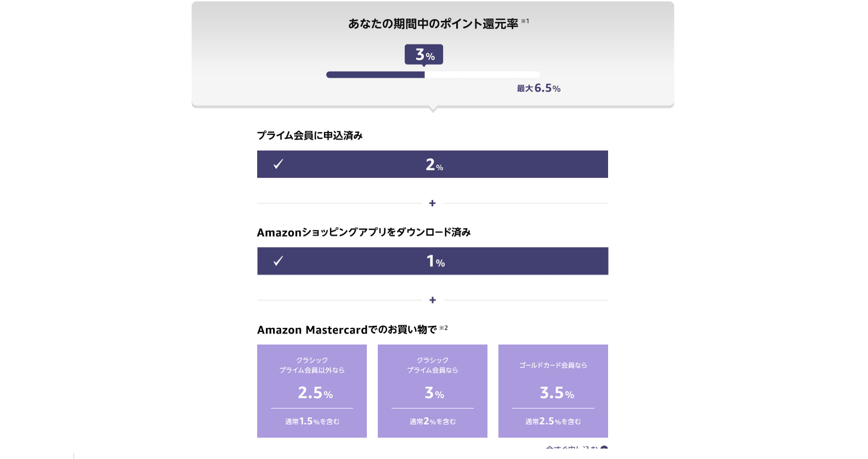The width and height of the screenshot is (868, 459).
Task: Click the point return rate progress bar
Action: pos(433,74)
